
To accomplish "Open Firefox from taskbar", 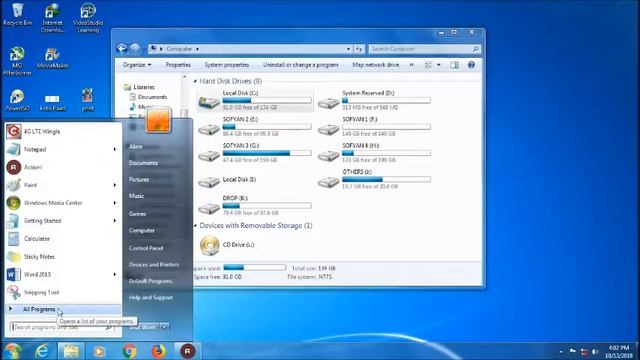I will pos(158,351).
